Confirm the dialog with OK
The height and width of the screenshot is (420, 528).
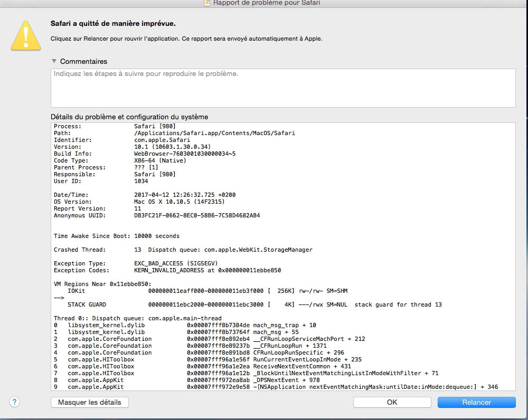[392, 402]
